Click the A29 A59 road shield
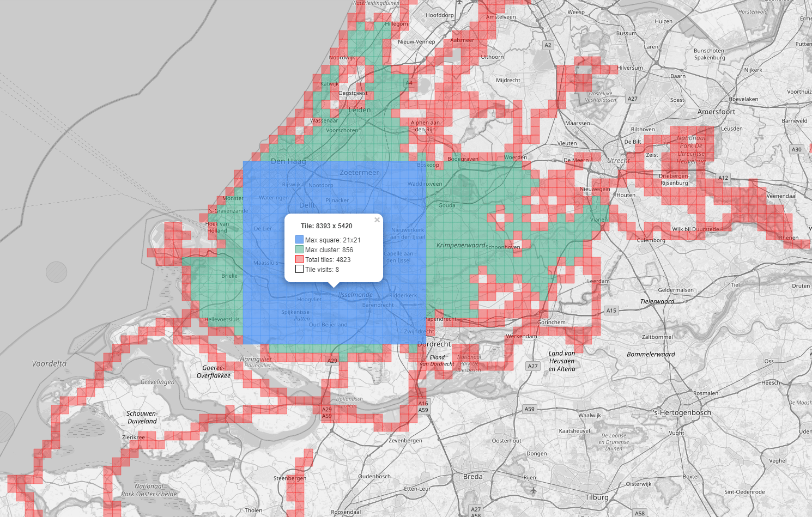This screenshot has height=517, width=812. point(327,413)
